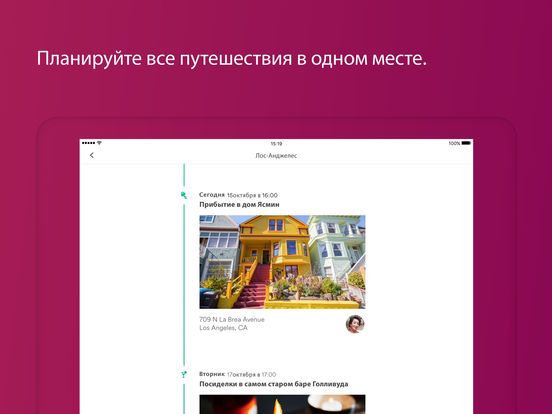Select 'Посиделки в самом старом баре Голливуда' title
The width and height of the screenshot is (552, 414).
(274, 384)
